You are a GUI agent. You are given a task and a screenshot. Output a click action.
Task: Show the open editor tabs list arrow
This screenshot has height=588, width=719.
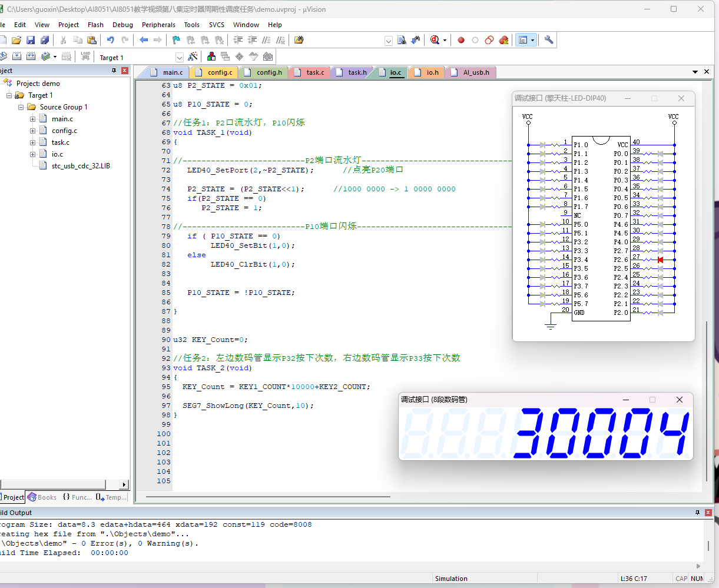pos(695,72)
